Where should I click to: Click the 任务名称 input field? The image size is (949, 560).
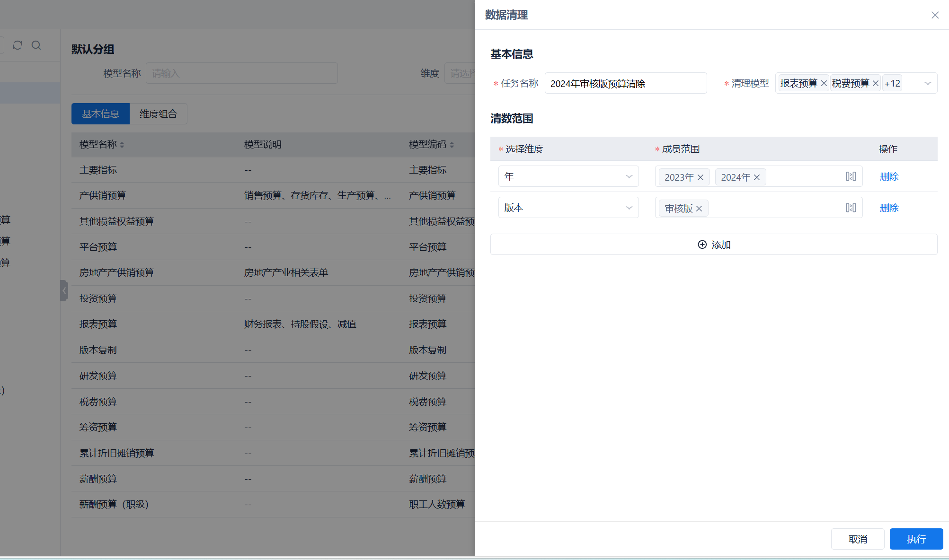pos(625,83)
